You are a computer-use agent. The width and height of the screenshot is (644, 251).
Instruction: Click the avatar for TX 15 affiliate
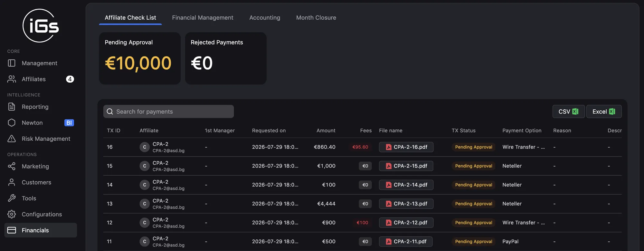click(x=145, y=166)
